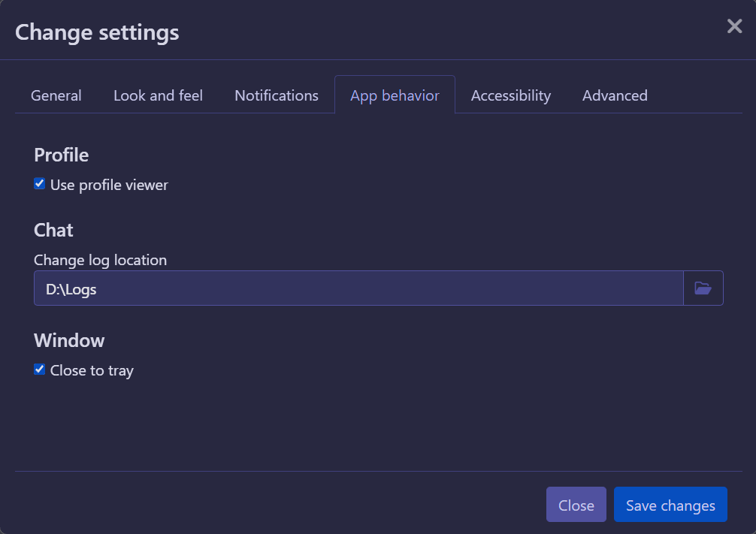
Task: Open the Accessibility tab
Action: [x=510, y=95]
